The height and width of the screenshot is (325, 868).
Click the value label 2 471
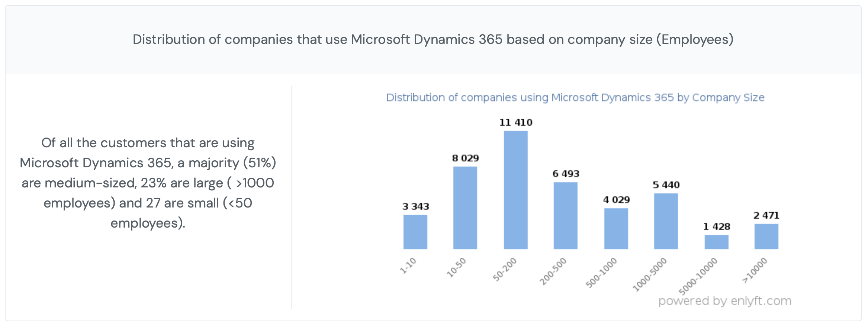point(766,215)
